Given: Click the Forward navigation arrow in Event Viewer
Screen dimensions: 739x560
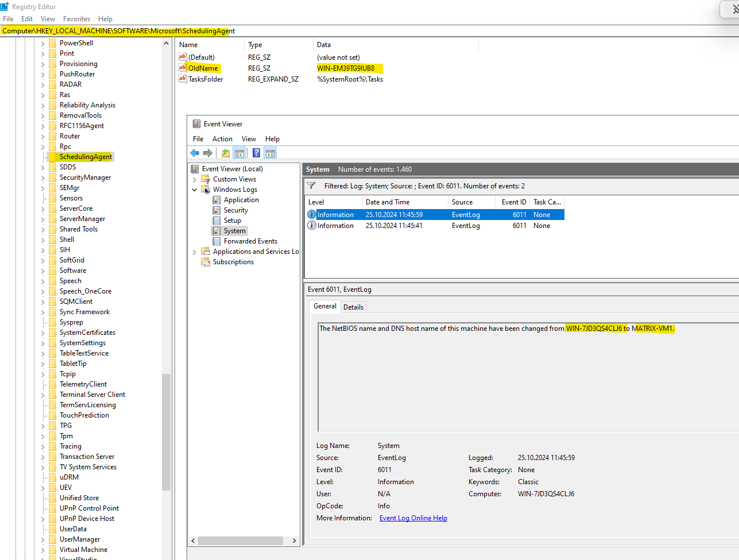Looking at the screenshot, I should (208, 153).
